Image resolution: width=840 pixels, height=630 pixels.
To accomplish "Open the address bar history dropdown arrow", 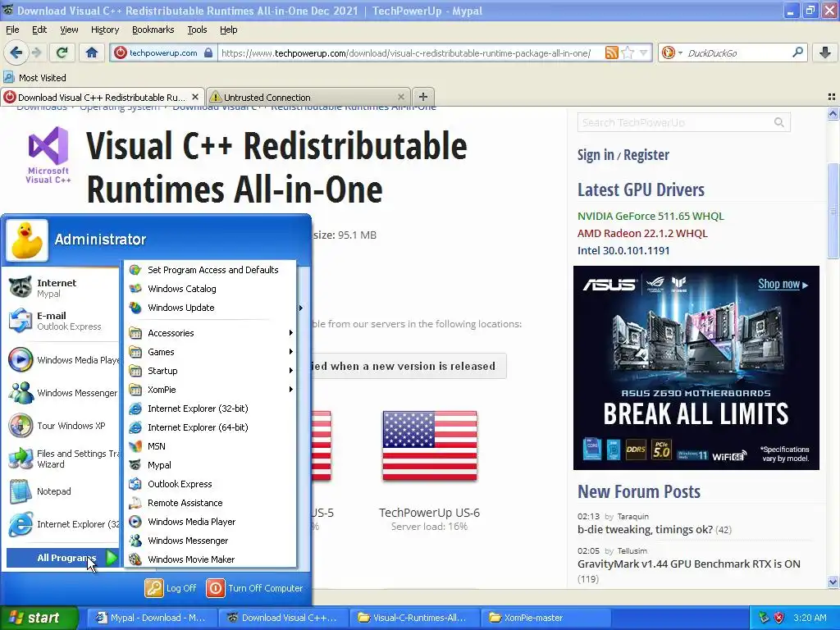I will coord(643,52).
